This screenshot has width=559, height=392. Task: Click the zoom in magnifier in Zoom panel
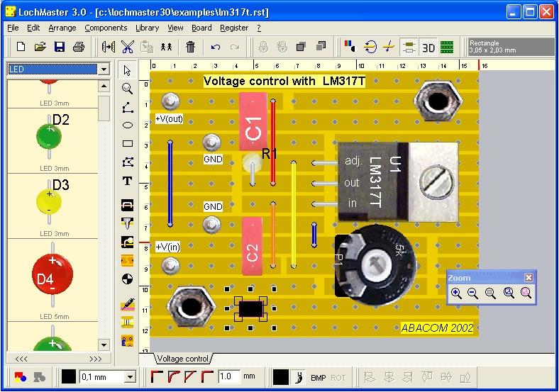456,293
